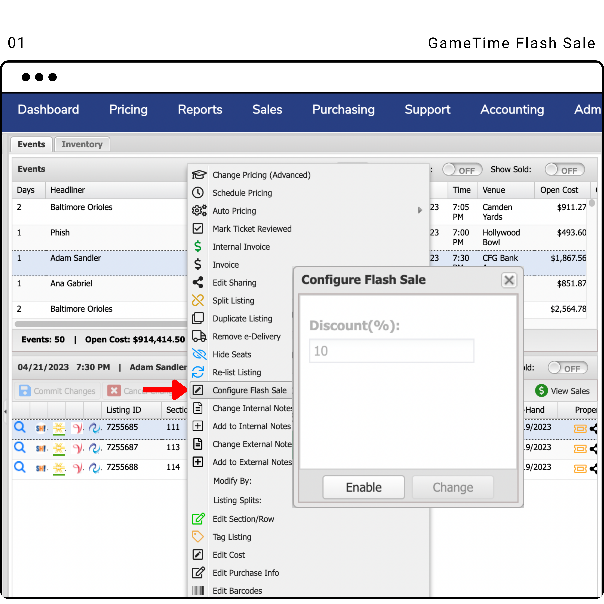
Task: Open the Sales menu
Action: point(267,110)
